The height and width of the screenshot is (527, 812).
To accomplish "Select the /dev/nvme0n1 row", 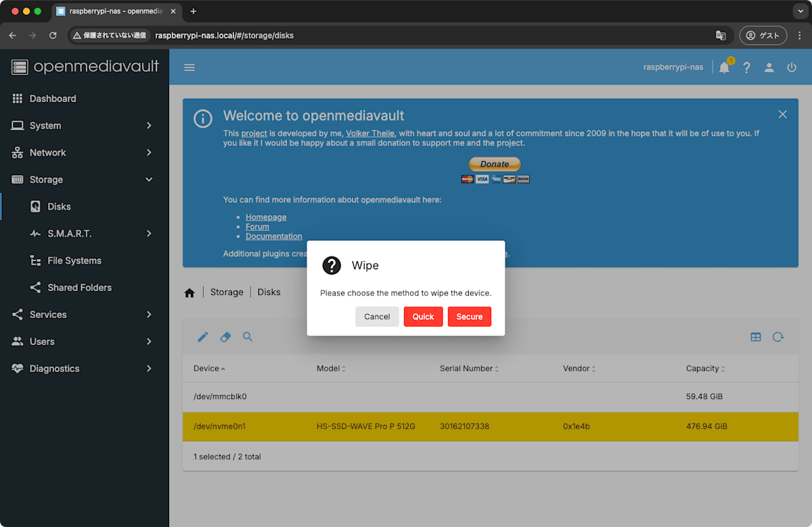I will coord(491,427).
